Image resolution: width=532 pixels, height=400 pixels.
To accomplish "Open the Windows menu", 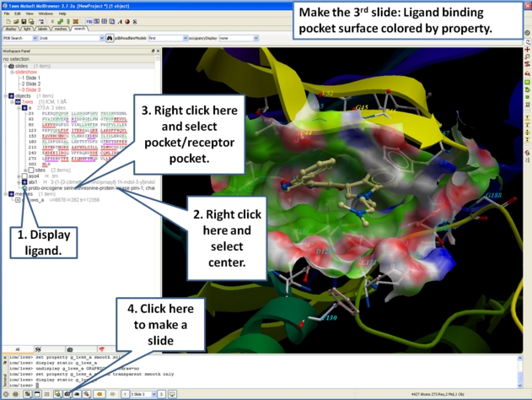I will [x=46, y=14].
